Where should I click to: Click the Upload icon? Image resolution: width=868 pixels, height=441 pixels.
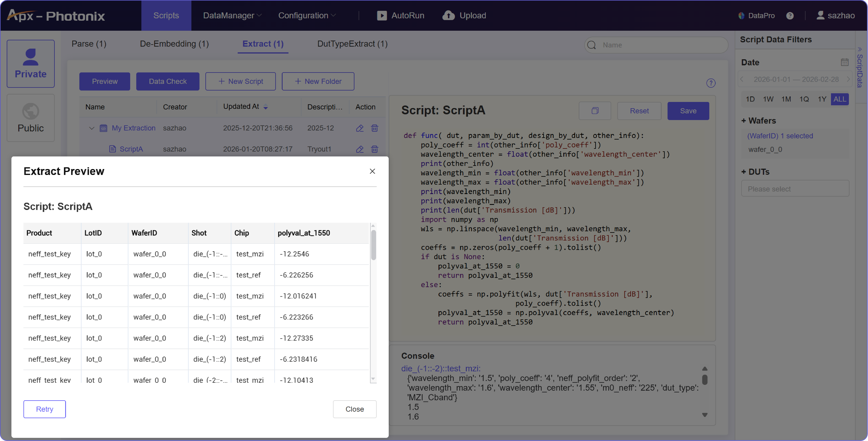[x=448, y=16]
